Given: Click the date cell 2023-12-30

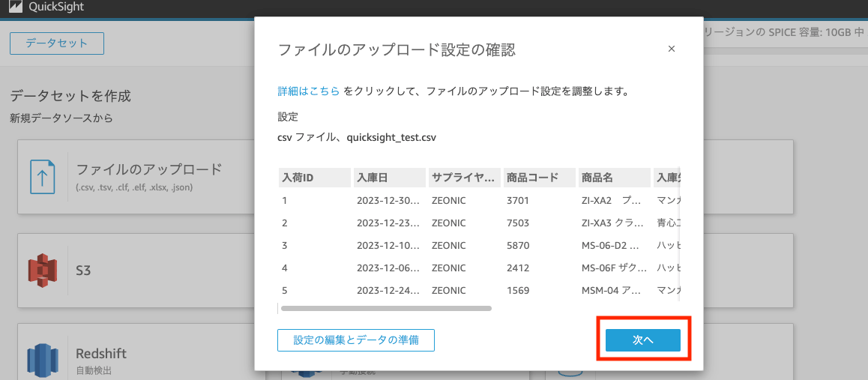Looking at the screenshot, I should point(390,200).
